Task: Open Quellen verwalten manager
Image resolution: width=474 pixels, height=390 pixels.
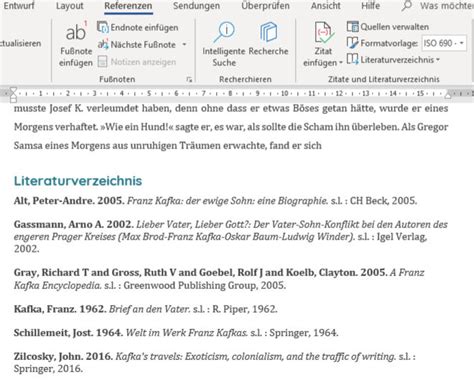Action: tap(388, 27)
